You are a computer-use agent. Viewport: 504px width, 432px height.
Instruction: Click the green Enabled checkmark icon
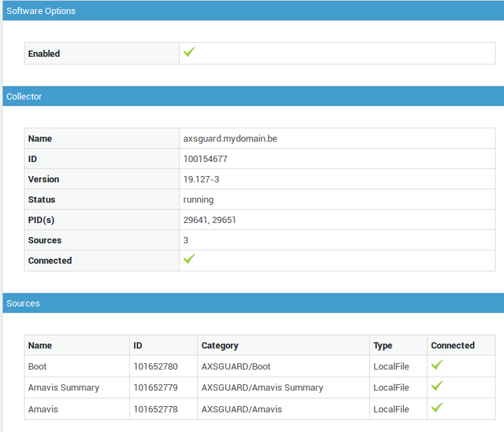pyautogui.click(x=190, y=52)
